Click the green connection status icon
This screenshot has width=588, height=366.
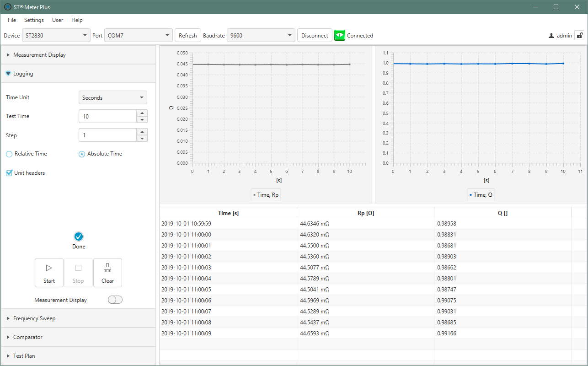click(x=339, y=35)
